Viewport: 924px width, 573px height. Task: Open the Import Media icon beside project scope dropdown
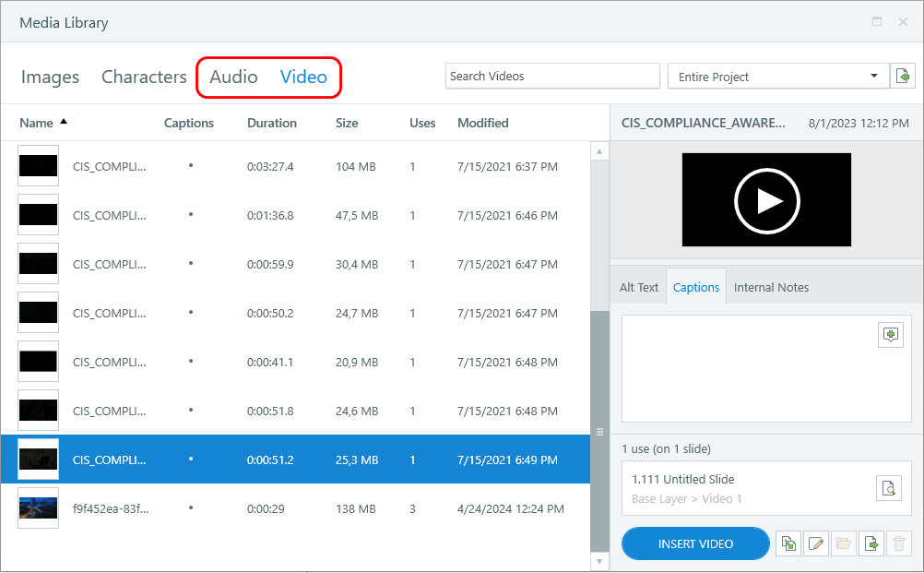coord(903,76)
